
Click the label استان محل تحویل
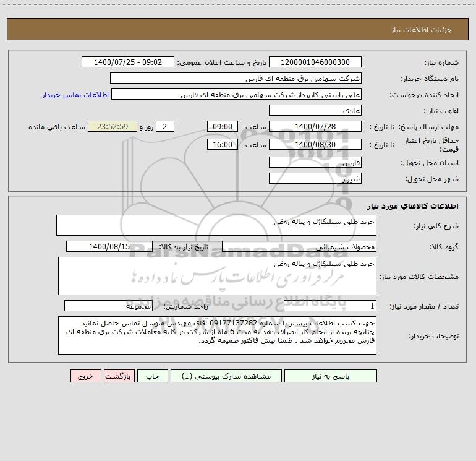[x=430, y=163]
